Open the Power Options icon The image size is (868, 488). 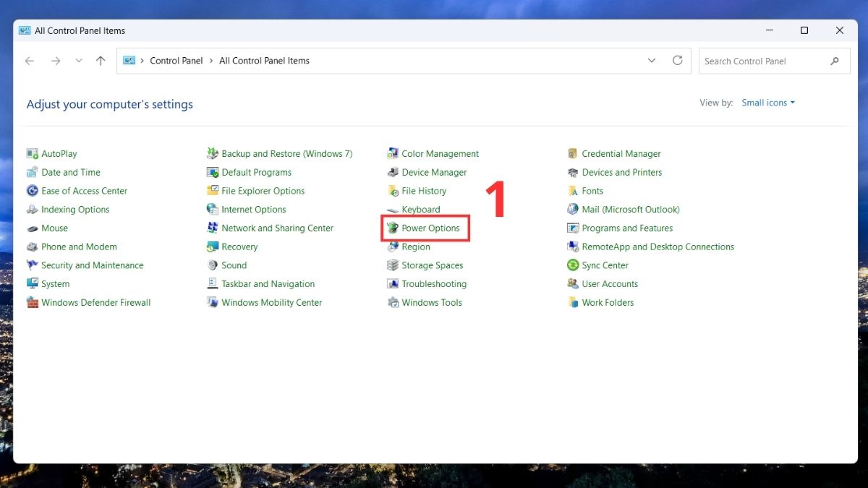[393, 228]
